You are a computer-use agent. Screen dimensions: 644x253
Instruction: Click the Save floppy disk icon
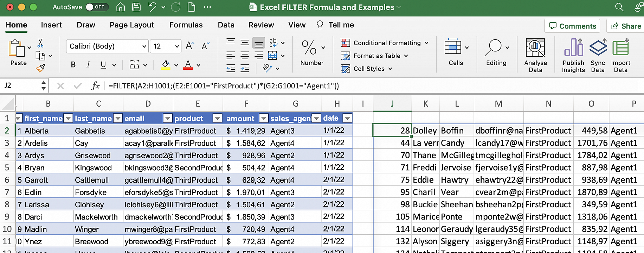click(136, 7)
